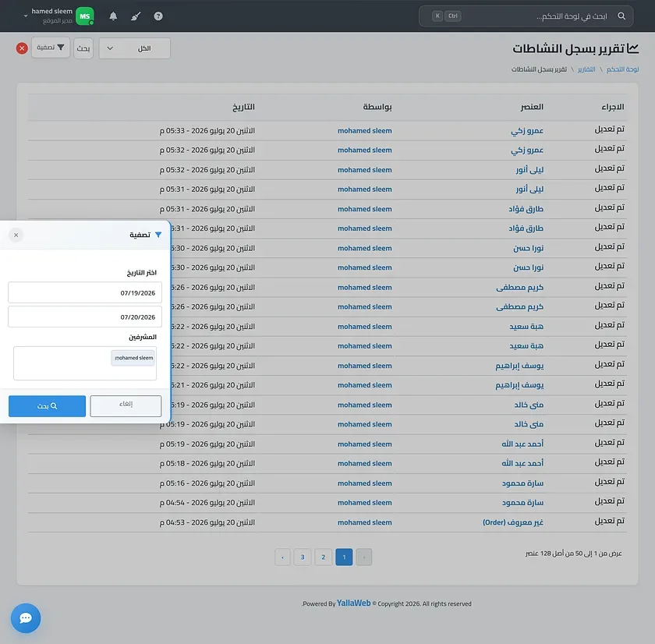The height and width of the screenshot is (644, 655).
Task: Open the chat bubble widget
Action: point(26,618)
